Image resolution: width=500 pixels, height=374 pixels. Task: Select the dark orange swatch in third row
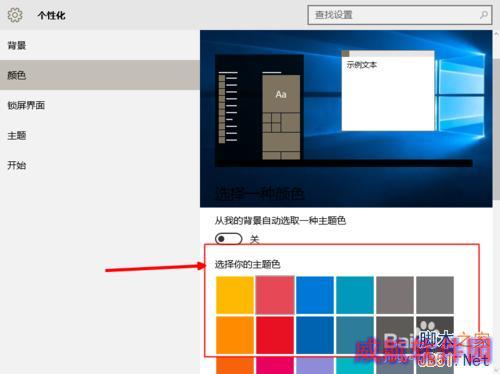(x=235, y=365)
